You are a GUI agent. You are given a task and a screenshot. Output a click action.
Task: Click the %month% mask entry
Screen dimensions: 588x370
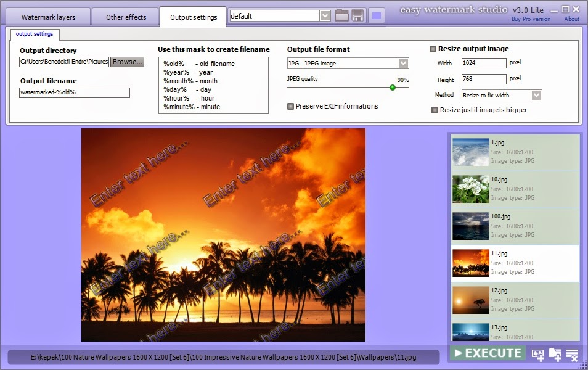[190, 81]
